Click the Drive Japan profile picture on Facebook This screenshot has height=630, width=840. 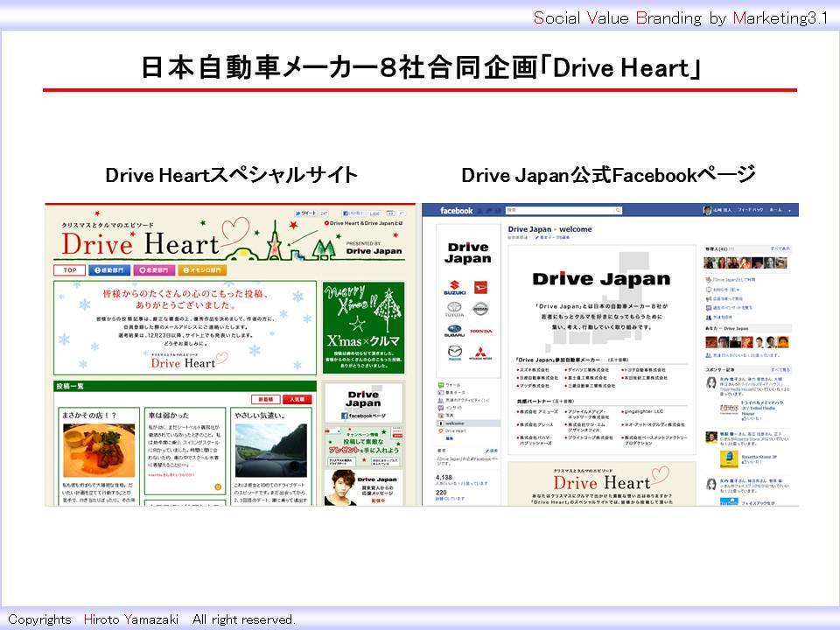pyautogui.click(x=467, y=300)
